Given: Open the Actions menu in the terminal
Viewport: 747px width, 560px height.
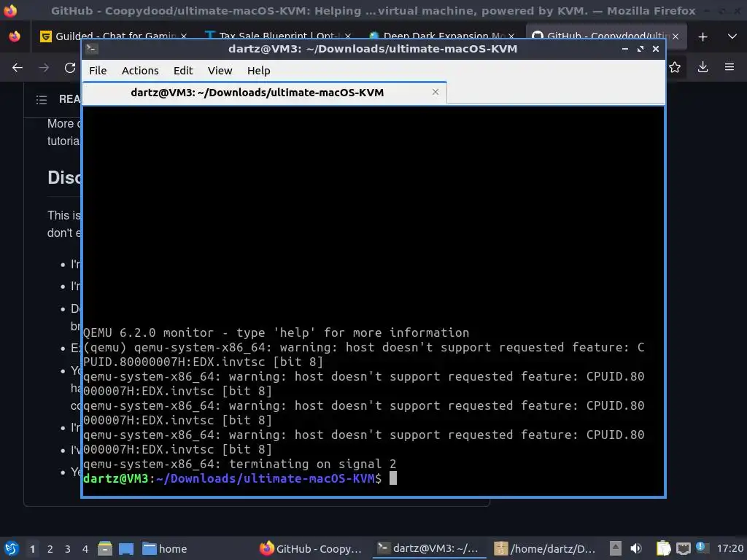Looking at the screenshot, I should [x=140, y=71].
